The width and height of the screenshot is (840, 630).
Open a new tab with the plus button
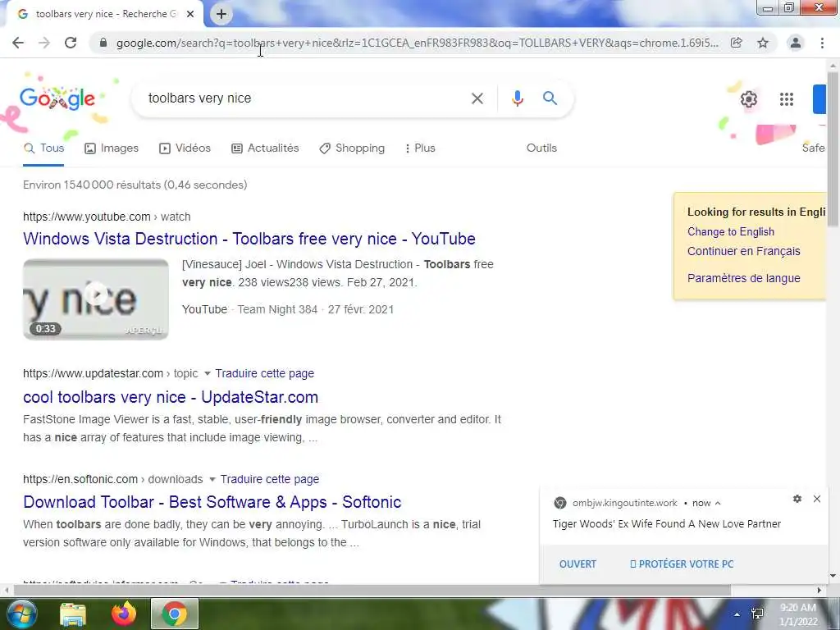221,14
